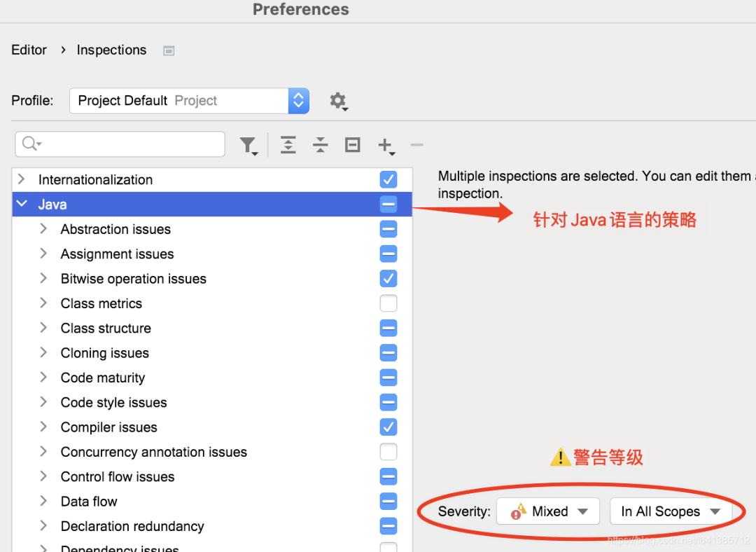Viewport: 756px width, 552px height.
Task: Expand Class structure chevron
Action: 43,328
